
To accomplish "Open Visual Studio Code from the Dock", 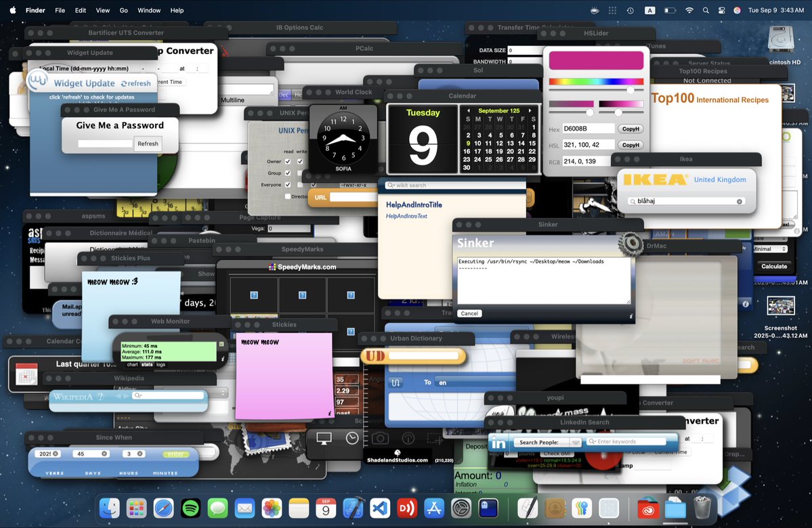I will pyautogui.click(x=380, y=508).
